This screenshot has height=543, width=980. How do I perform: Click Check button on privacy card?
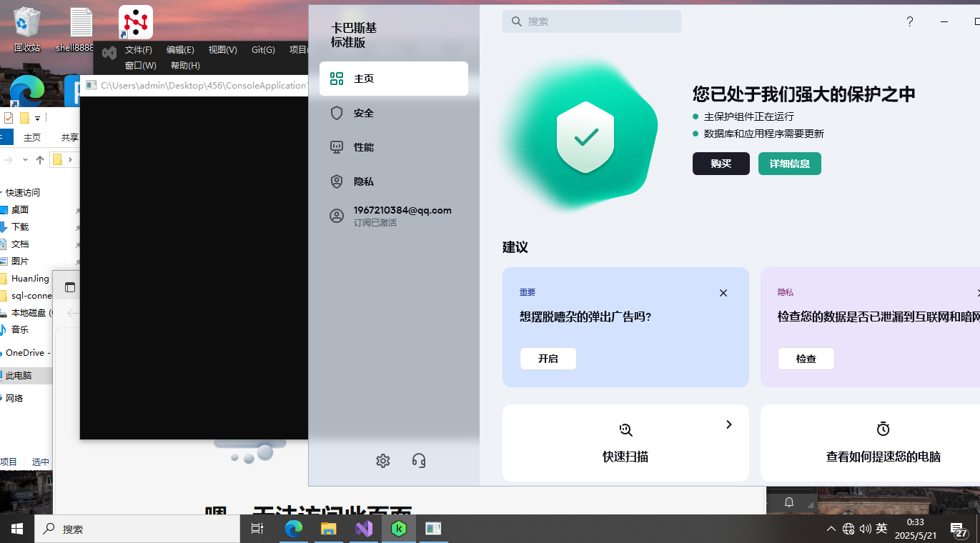pyautogui.click(x=806, y=359)
